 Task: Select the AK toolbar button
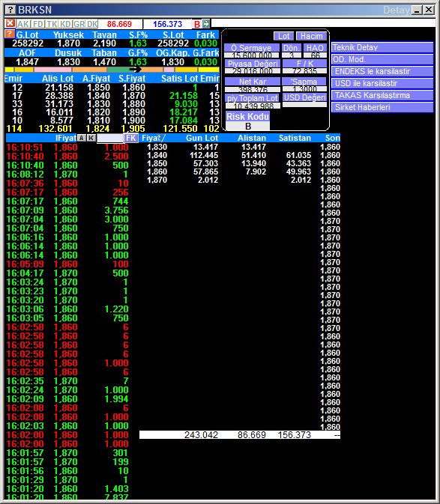(22, 24)
